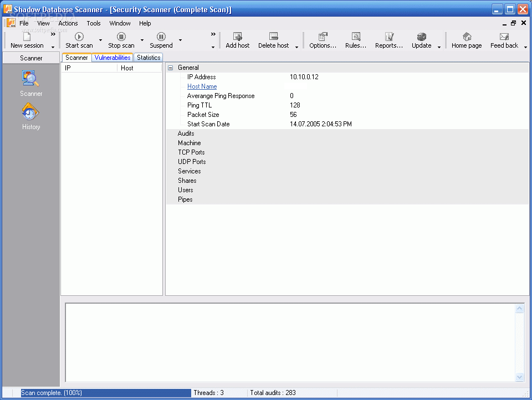This screenshot has height=400, width=532.
Task: Open the File menu
Action: coord(24,23)
